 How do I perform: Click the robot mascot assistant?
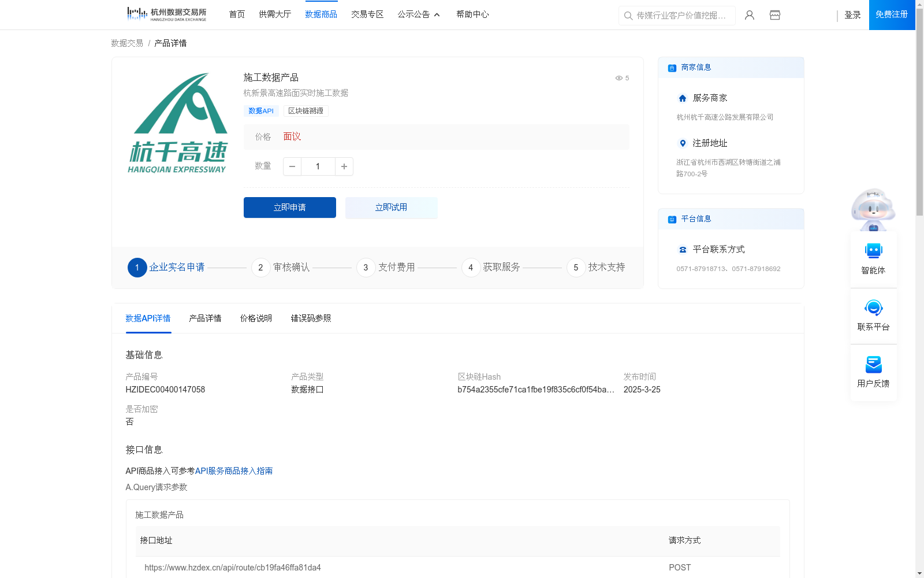point(874,209)
